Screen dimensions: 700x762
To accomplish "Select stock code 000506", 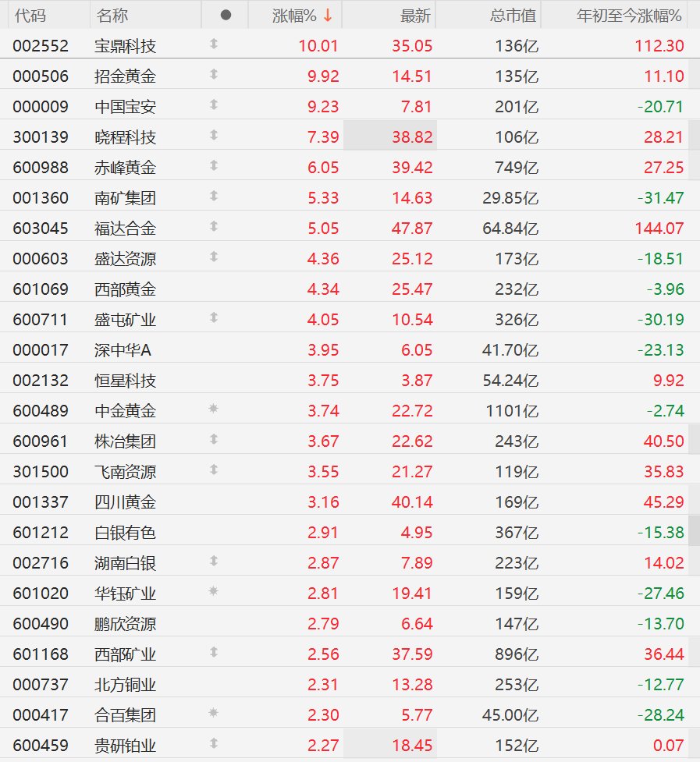I will [41, 76].
